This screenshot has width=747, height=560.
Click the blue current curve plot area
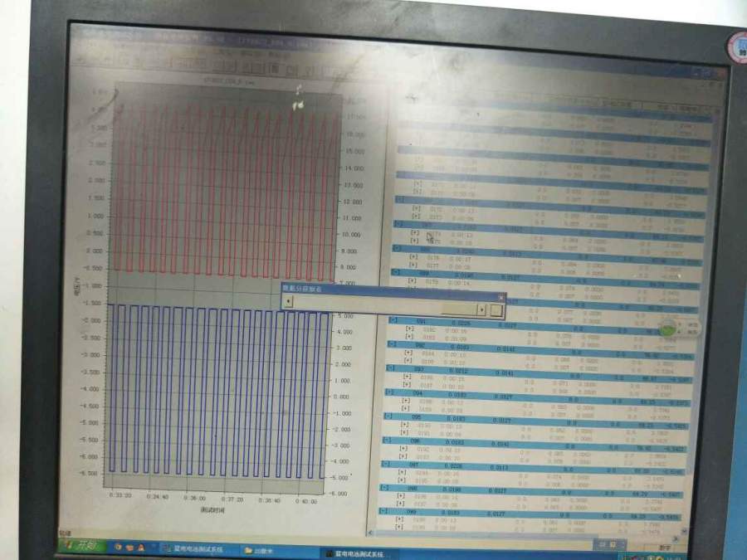[217, 392]
